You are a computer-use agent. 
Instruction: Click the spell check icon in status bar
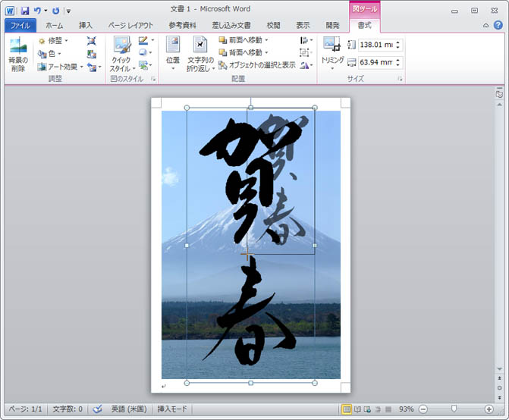96,409
